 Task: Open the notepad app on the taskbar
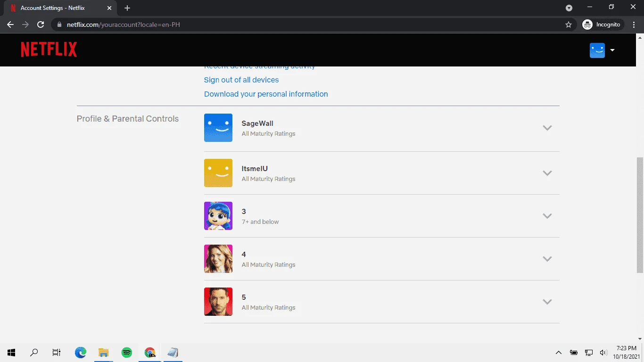point(173,352)
